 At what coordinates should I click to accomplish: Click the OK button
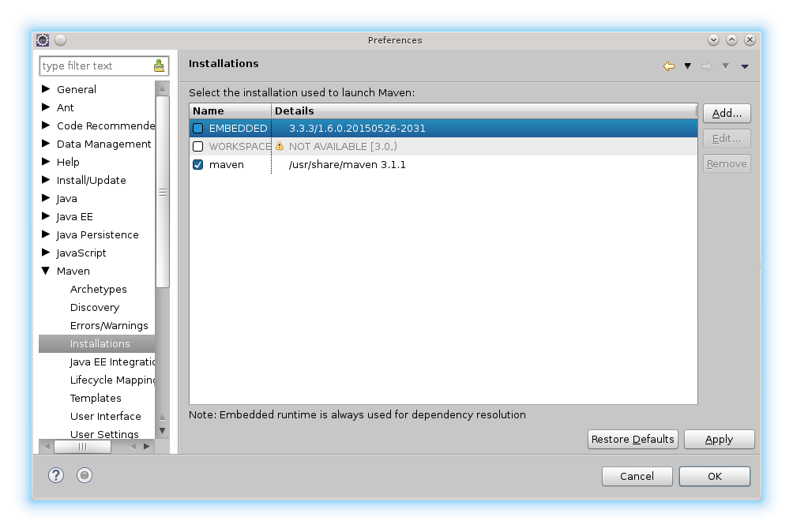pyautogui.click(x=715, y=476)
